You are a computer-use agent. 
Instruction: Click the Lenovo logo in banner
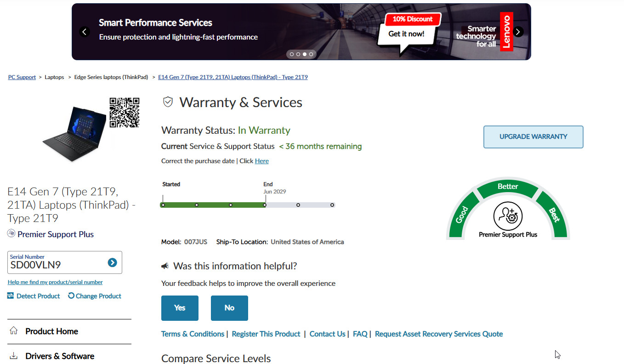click(506, 32)
